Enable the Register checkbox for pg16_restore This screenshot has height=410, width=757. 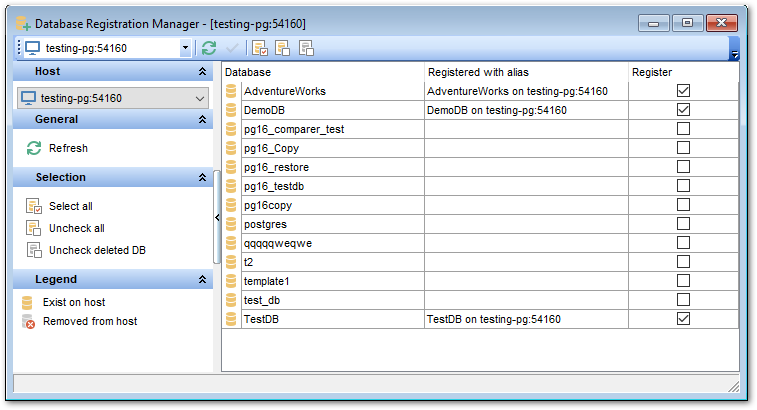tap(683, 167)
